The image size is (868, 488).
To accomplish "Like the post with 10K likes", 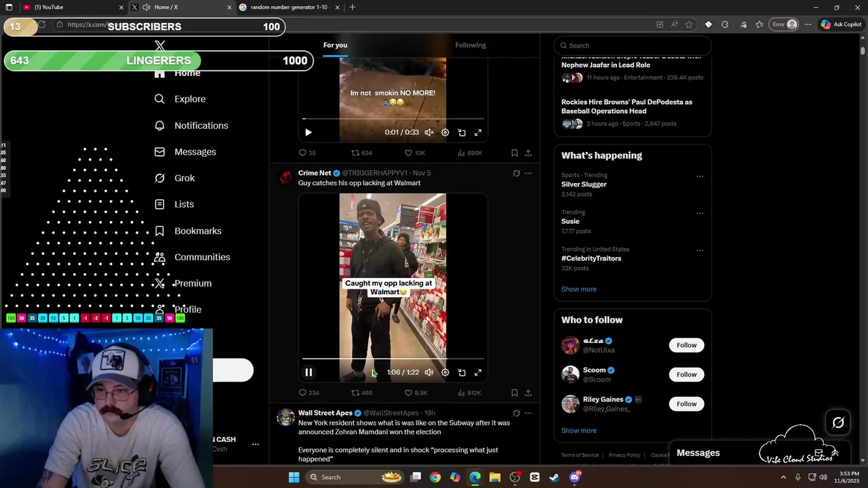I will pos(415,152).
